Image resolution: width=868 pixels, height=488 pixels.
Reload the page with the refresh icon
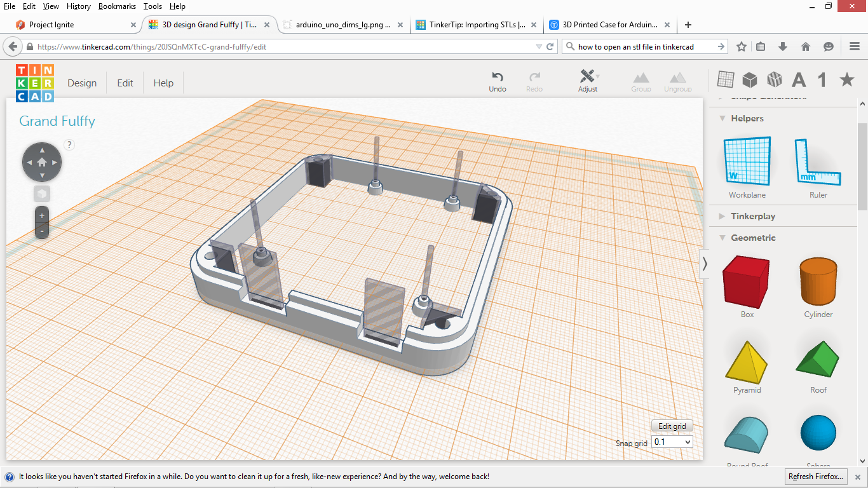click(x=550, y=46)
